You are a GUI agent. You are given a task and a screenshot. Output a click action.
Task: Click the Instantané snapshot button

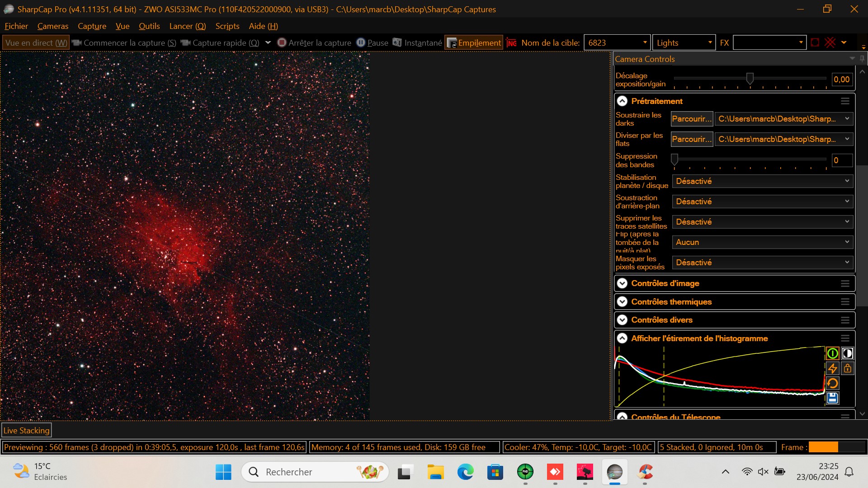click(417, 42)
